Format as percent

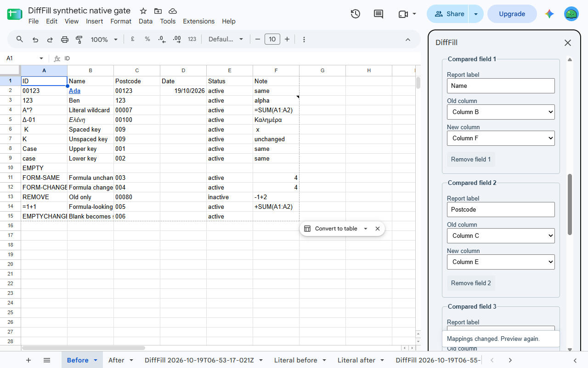coord(147,39)
